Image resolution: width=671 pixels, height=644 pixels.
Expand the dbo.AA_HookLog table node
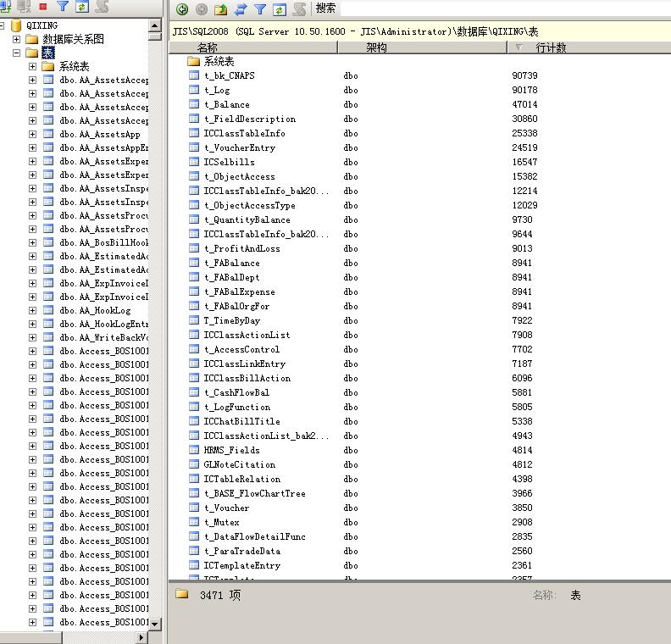pyautogui.click(x=32, y=310)
